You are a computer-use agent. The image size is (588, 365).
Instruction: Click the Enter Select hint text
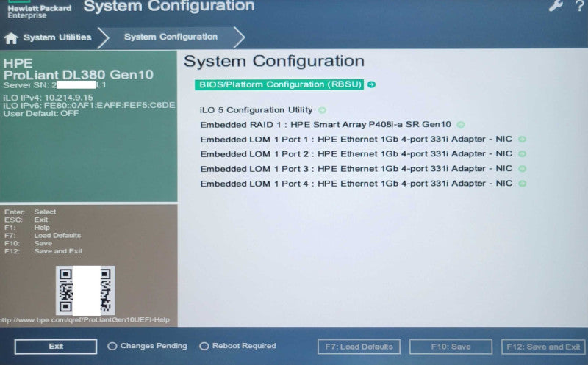tap(30, 212)
